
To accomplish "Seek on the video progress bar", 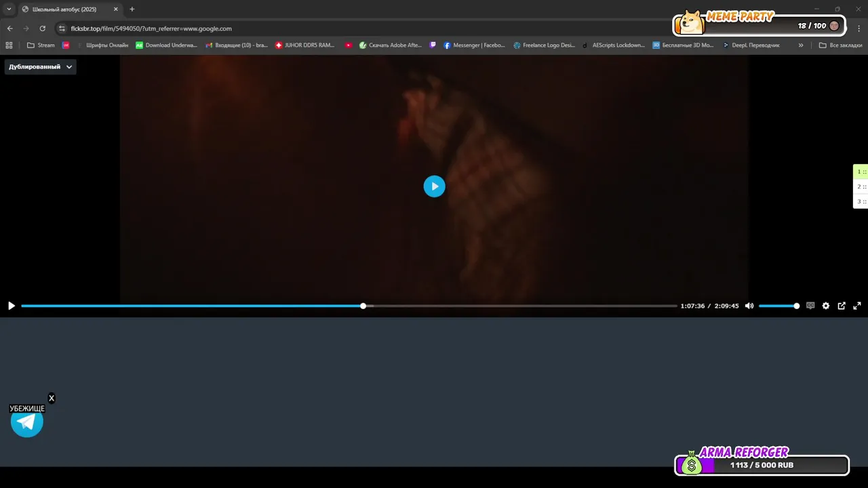I will [x=349, y=306].
